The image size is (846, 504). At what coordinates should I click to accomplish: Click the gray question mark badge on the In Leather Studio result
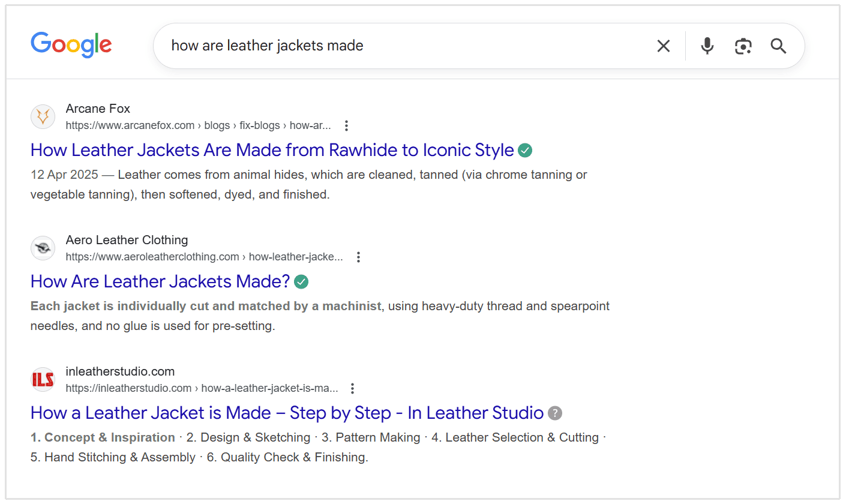click(x=555, y=413)
